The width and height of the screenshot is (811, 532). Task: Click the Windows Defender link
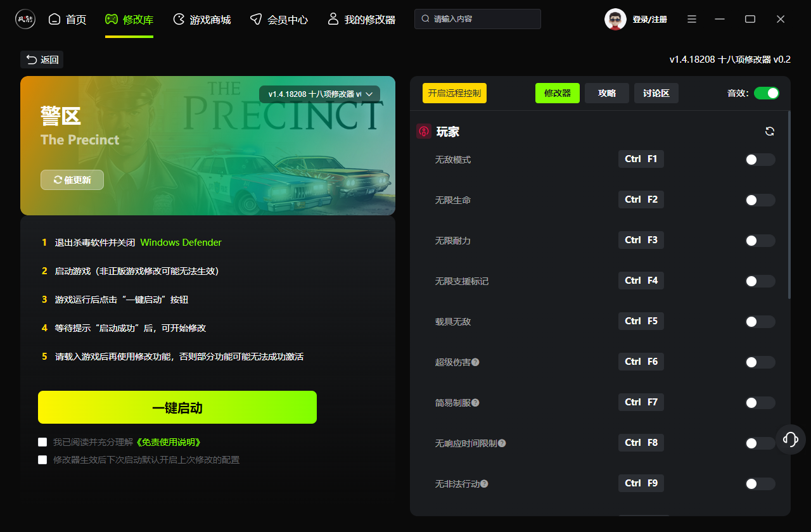(x=181, y=243)
